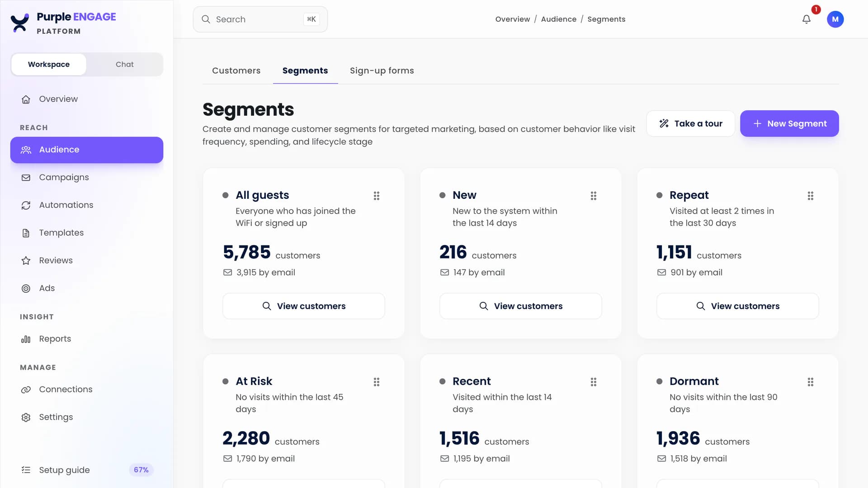Open Reviews in the sidebar
The image size is (868, 488).
pyautogui.click(x=87, y=260)
